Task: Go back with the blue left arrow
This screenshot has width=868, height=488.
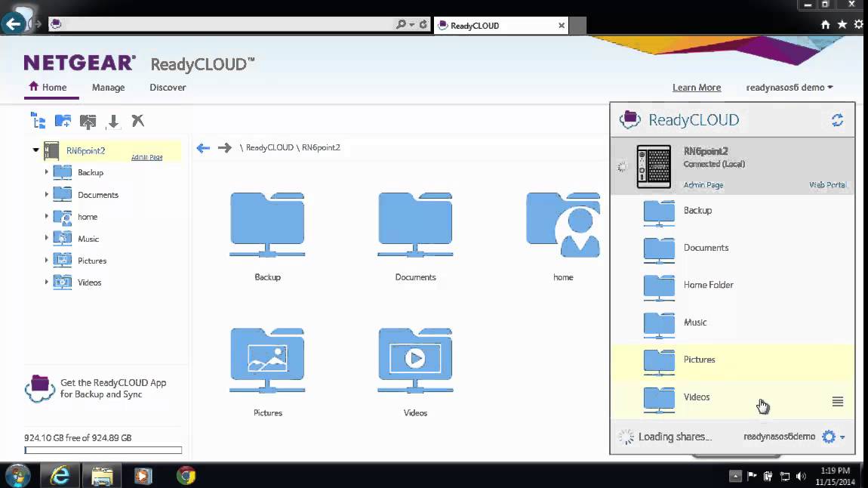Action: 203,148
